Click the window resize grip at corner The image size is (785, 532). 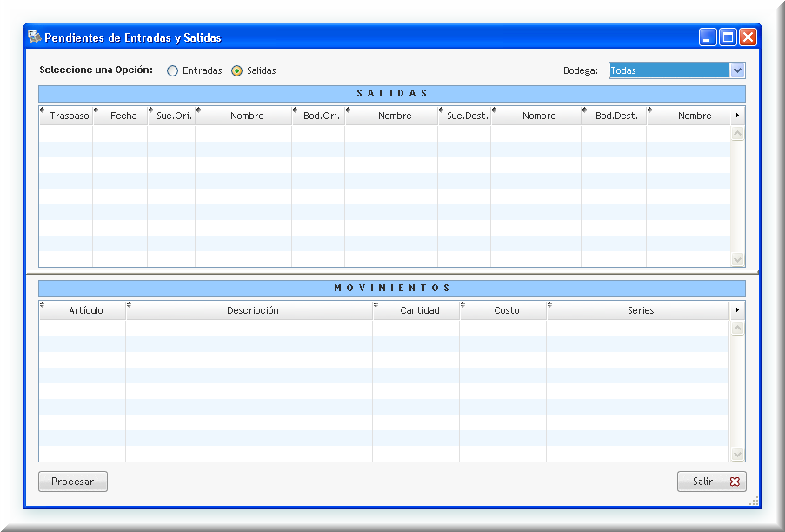tap(754, 502)
